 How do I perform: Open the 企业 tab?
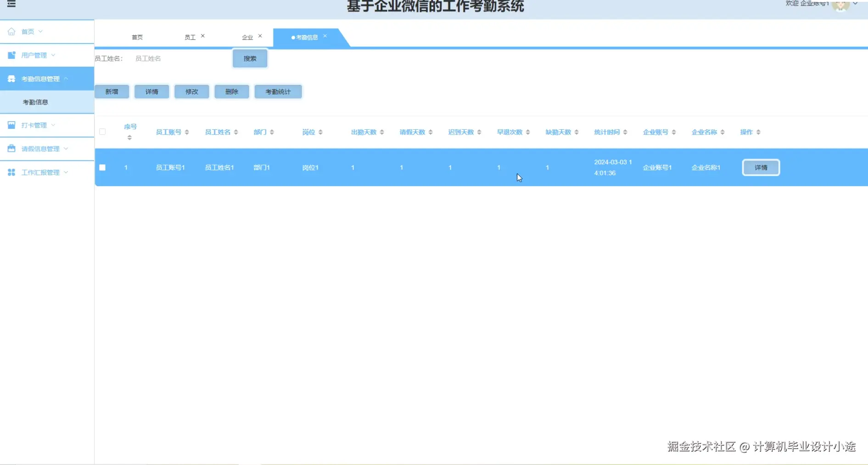(247, 37)
